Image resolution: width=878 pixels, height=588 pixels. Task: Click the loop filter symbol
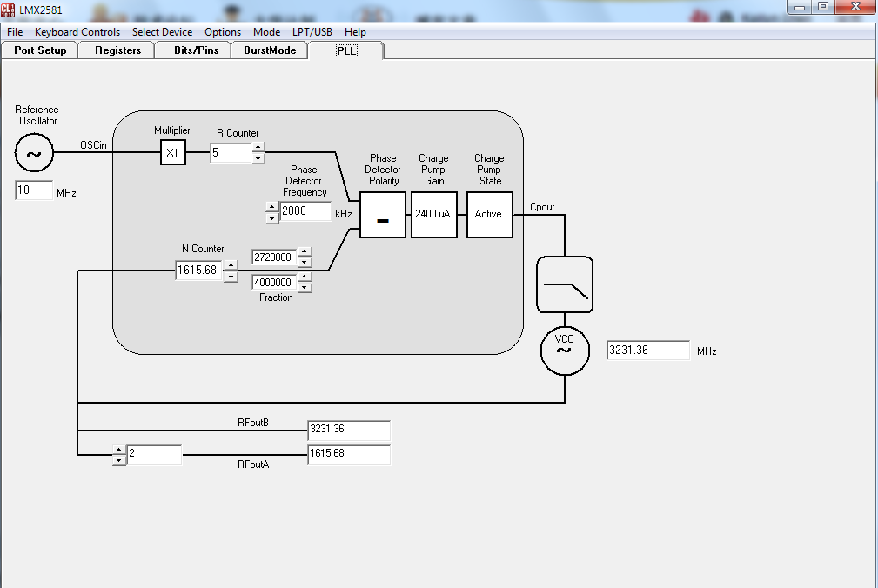tap(565, 284)
